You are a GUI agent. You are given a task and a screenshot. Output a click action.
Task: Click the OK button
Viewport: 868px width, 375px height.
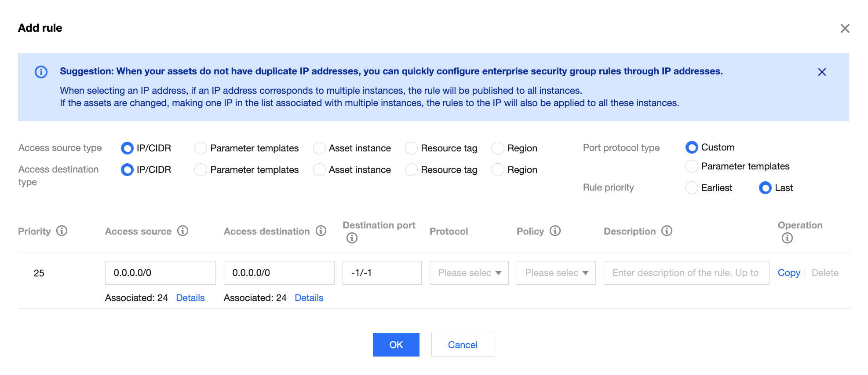click(396, 345)
